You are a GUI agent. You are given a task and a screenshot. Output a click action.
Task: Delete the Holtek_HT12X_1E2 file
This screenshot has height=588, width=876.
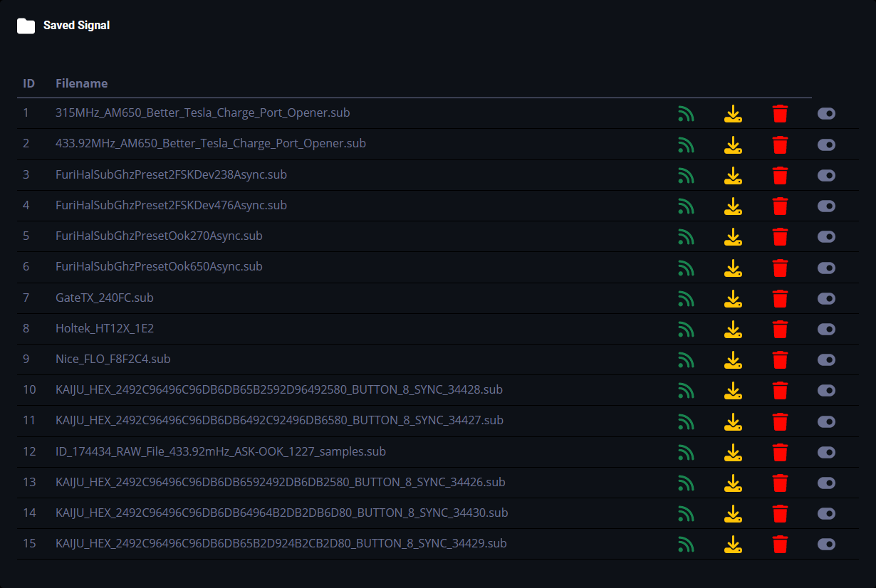(781, 329)
